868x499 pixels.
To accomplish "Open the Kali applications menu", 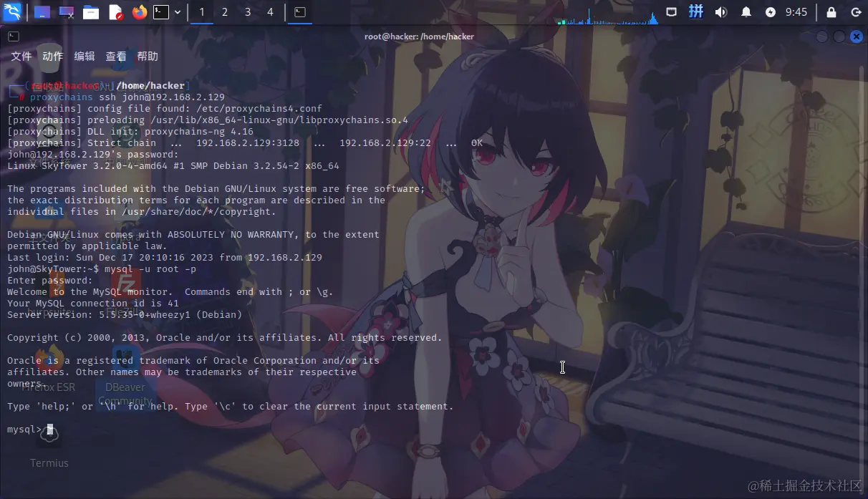I will pyautogui.click(x=12, y=12).
